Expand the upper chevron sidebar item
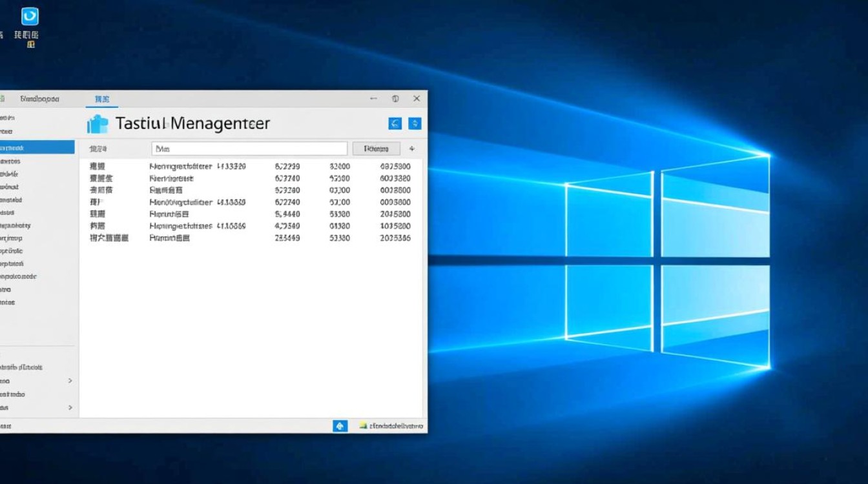The image size is (868, 484). 70,381
